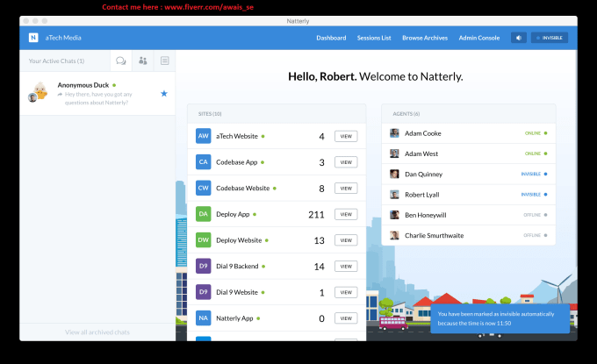Click the D9 Dial 9 Backend icon
Screen dimensions: 597x364
pyautogui.click(x=204, y=266)
